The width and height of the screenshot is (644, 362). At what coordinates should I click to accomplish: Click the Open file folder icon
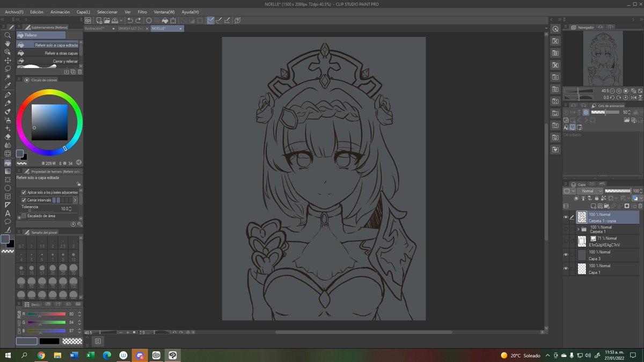click(107, 20)
